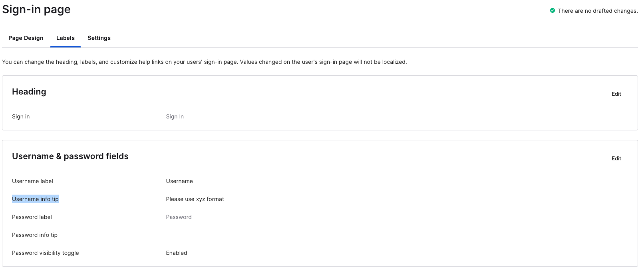Click the grey "Password" placeholder value
Viewport: 644px width, 270px height.
coord(179,217)
